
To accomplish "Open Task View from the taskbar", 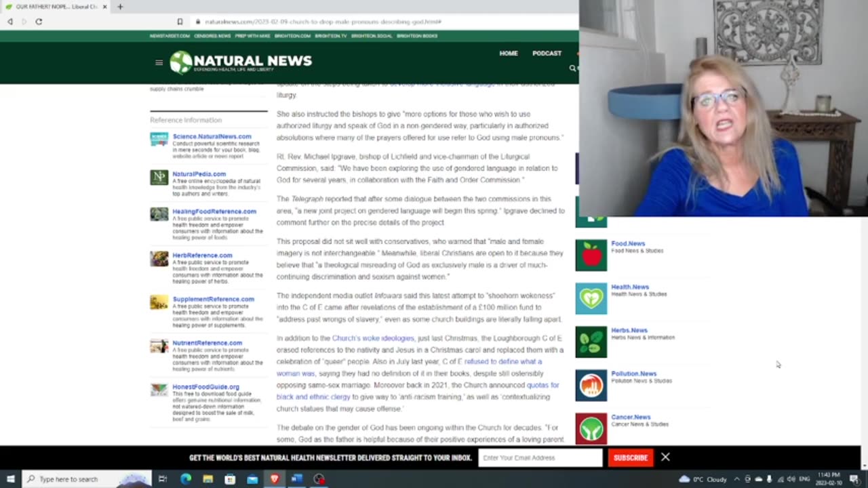I will [x=163, y=479].
